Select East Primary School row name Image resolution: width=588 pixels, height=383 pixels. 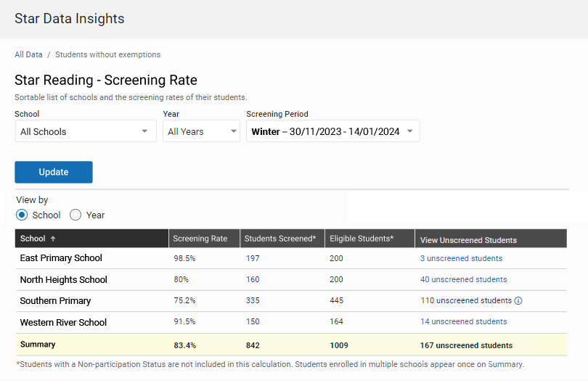pyautogui.click(x=61, y=258)
